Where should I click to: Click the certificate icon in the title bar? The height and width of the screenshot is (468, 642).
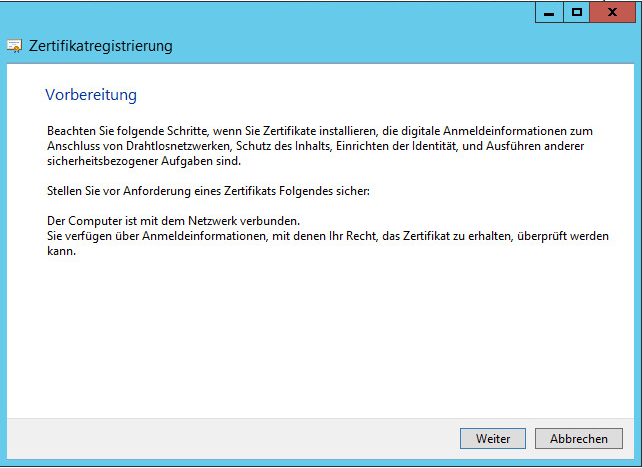pyautogui.click(x=14, y=46)
